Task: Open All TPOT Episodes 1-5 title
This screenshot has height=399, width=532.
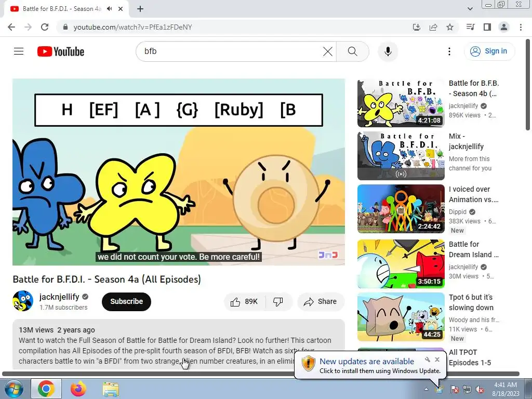Action: tap(470, 357)
